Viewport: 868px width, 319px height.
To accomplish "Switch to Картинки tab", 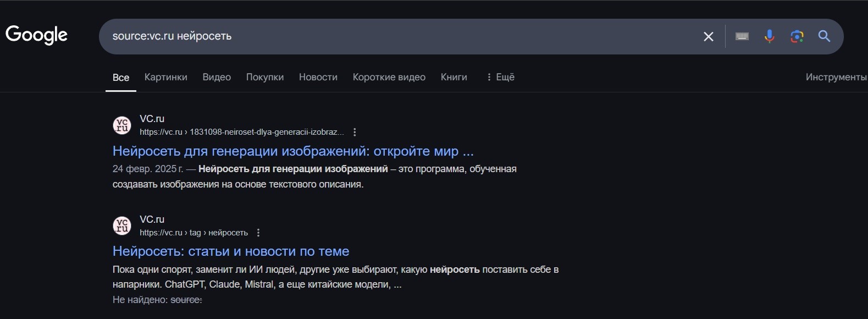I will (165, 77).
